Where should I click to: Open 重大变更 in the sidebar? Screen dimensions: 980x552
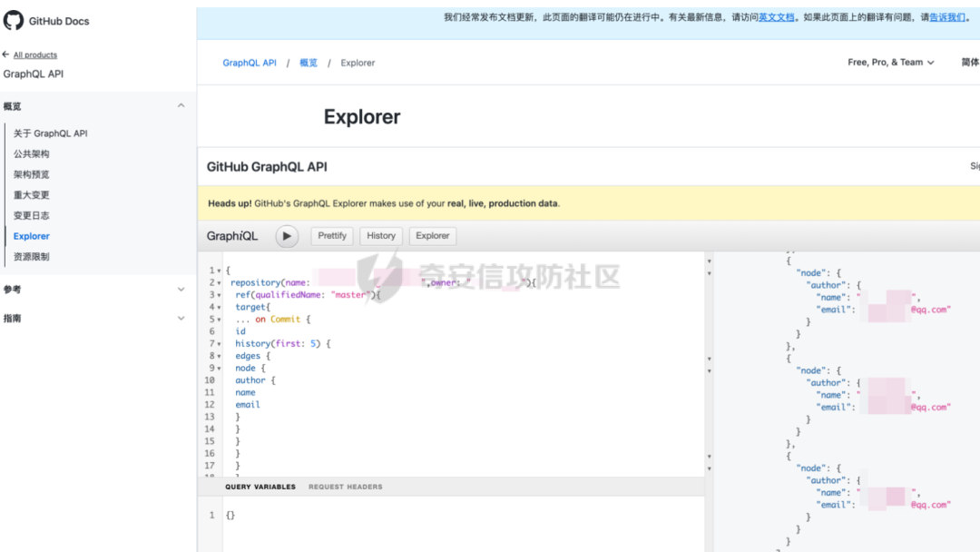click(x=31, y=195)
